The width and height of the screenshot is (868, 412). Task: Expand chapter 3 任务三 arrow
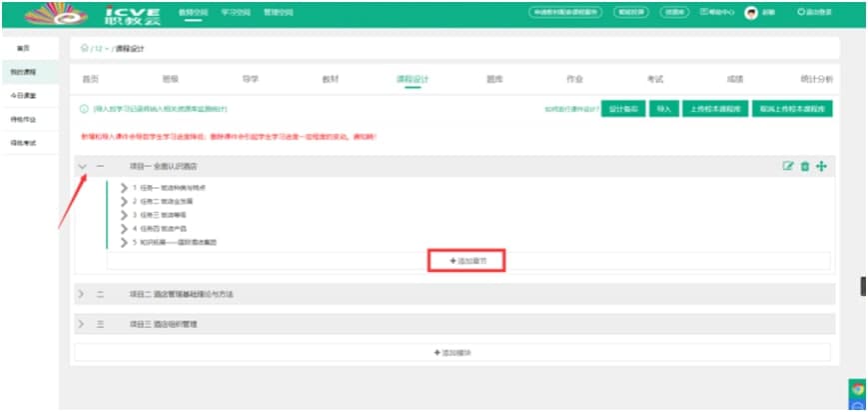pos(124,215)
